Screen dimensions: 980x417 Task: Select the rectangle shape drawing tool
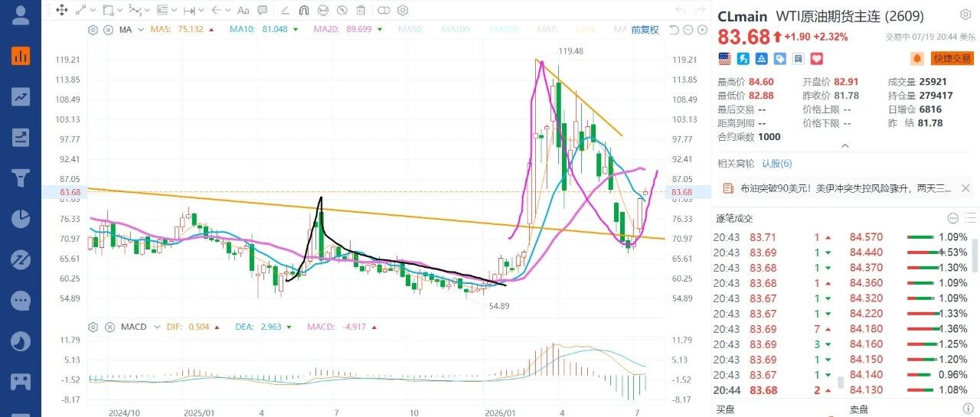point(108,11)
